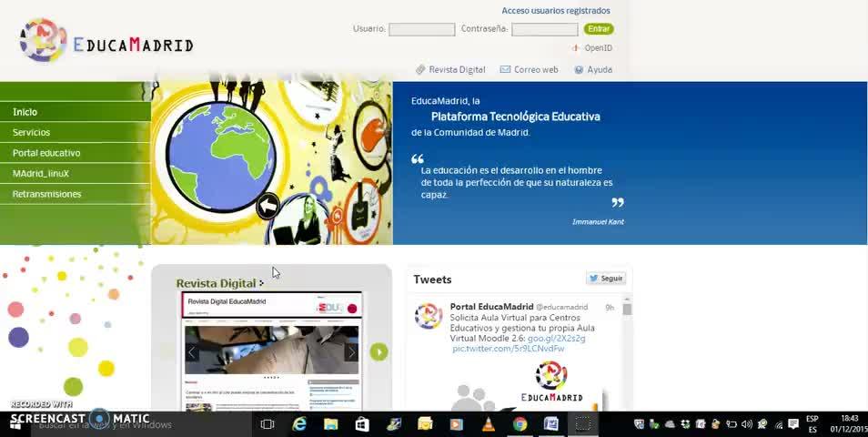Click the Twitter Seguir follow button
Screen dimensions: 868x437
click(x=606, y=279)
